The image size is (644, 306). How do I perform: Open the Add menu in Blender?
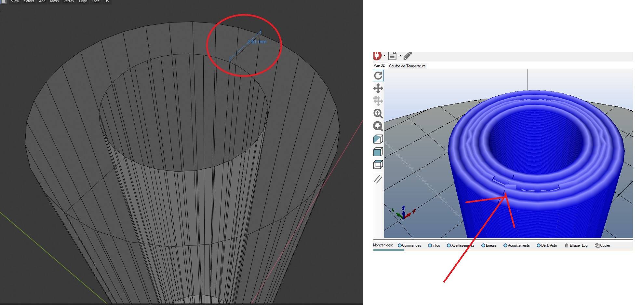click(42, 2)
